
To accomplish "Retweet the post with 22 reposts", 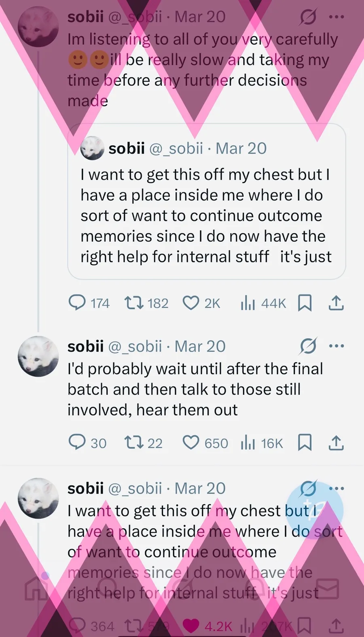I will click(x=133, y=443).
